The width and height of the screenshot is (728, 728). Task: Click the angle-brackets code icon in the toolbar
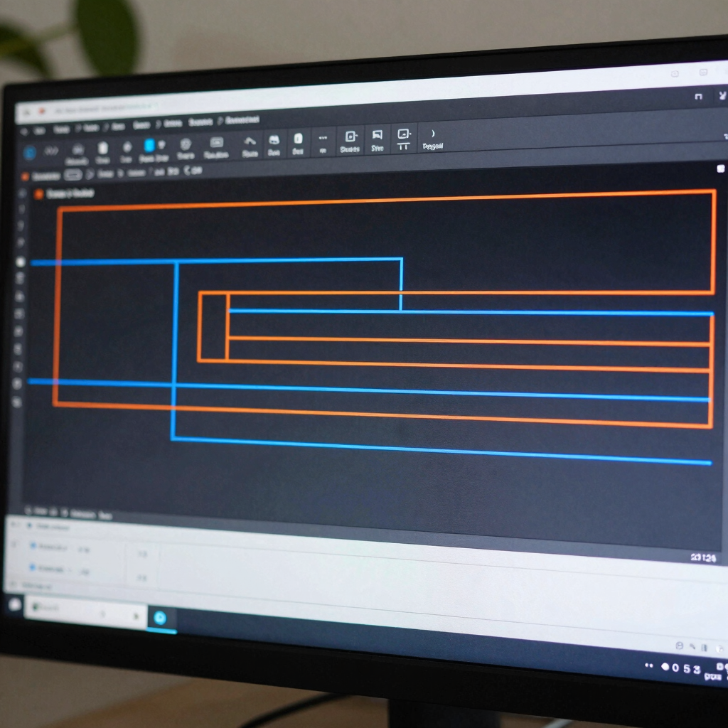pyautogui.click(x=51, y=151)
